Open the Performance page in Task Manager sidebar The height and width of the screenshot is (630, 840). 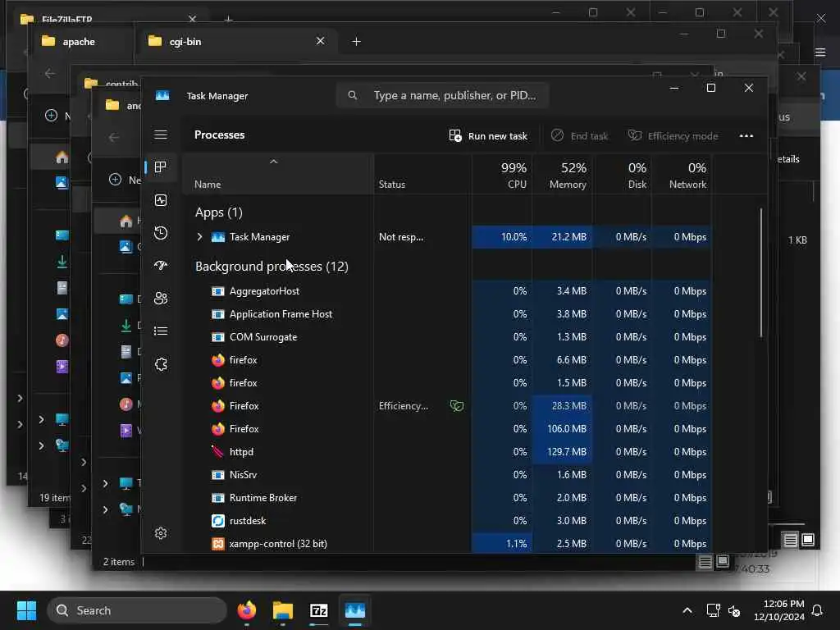tap(161, 200)
